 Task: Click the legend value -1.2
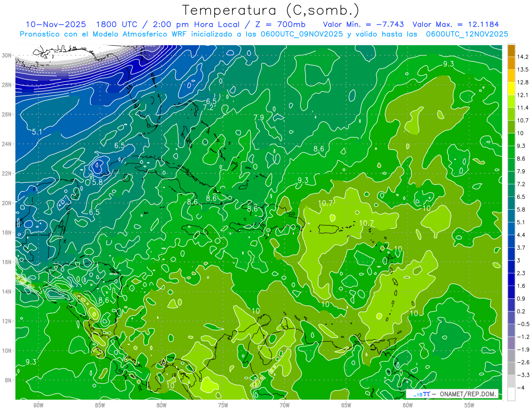coord(523,337)
